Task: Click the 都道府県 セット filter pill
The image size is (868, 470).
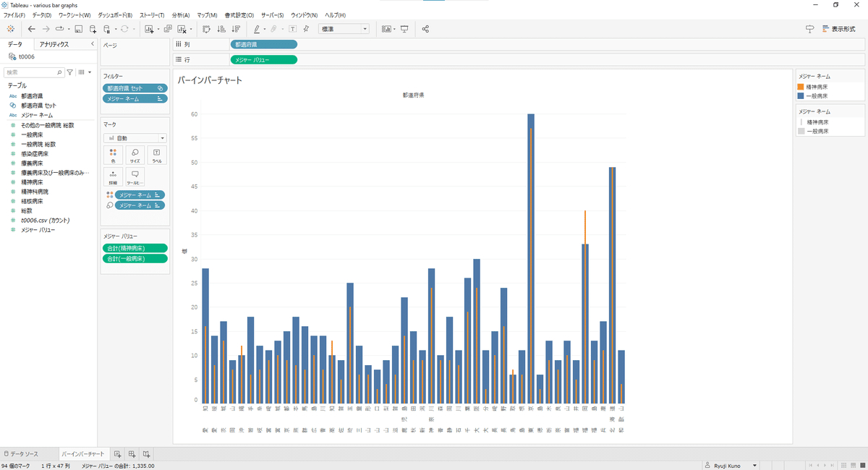Action: point(135,88)
